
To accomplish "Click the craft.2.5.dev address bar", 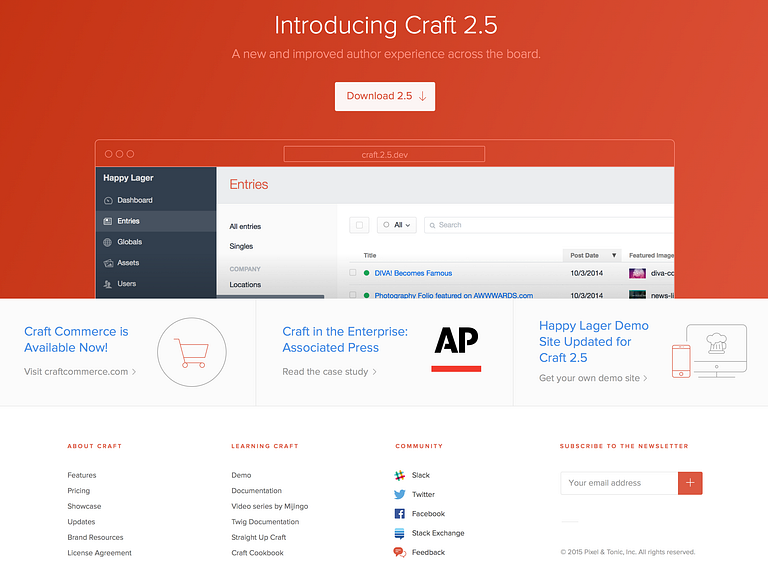I will point(384,154).
